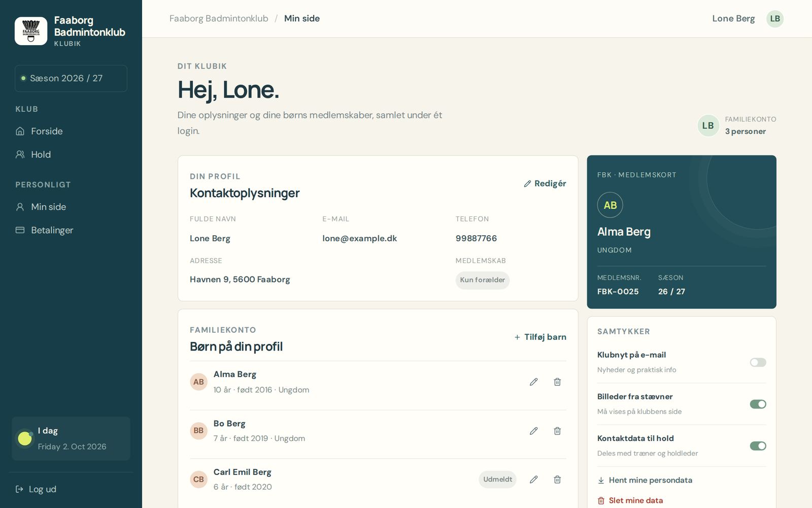Click the address Havnen 9, 5600 Faaborg
The image size is (812, 508).
coord(240,279)
